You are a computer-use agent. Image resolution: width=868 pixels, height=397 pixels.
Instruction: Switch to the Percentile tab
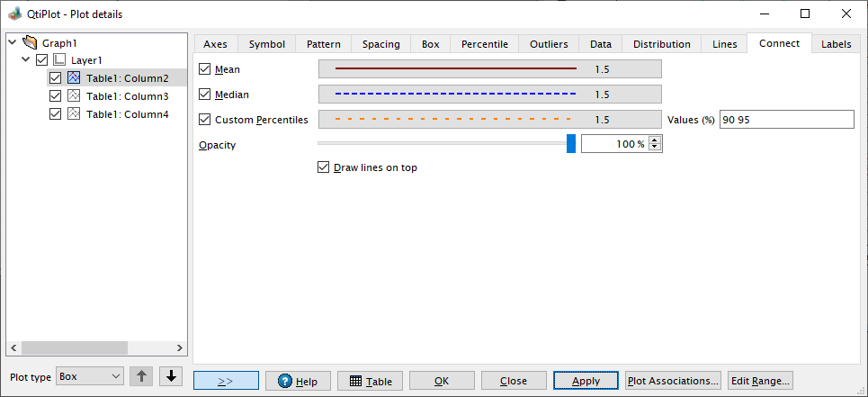click(485, 44)
